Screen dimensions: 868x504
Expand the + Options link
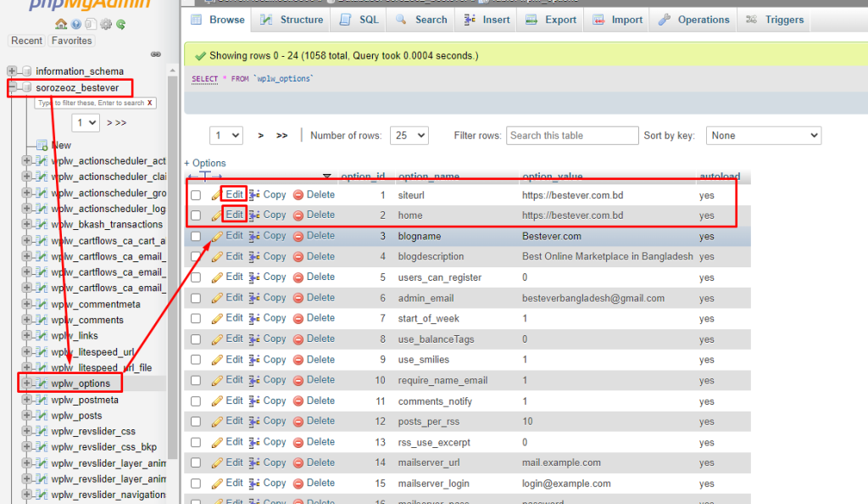coord(205,163)
